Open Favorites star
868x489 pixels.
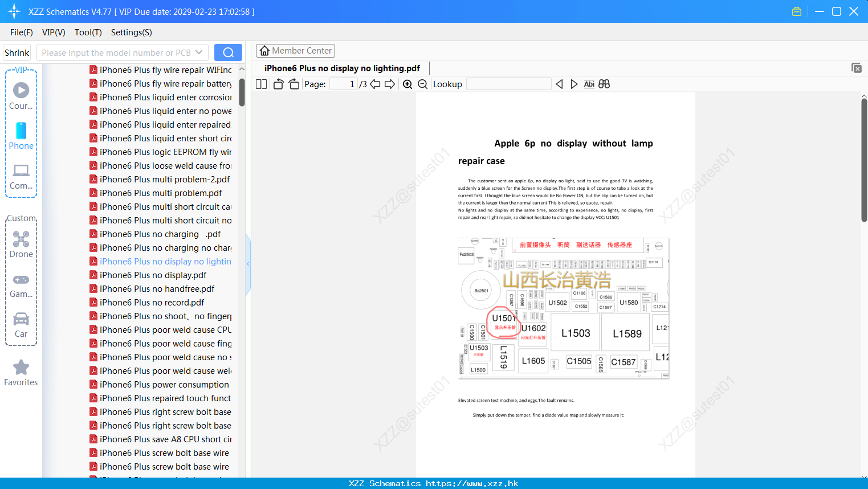pos(21,373)
